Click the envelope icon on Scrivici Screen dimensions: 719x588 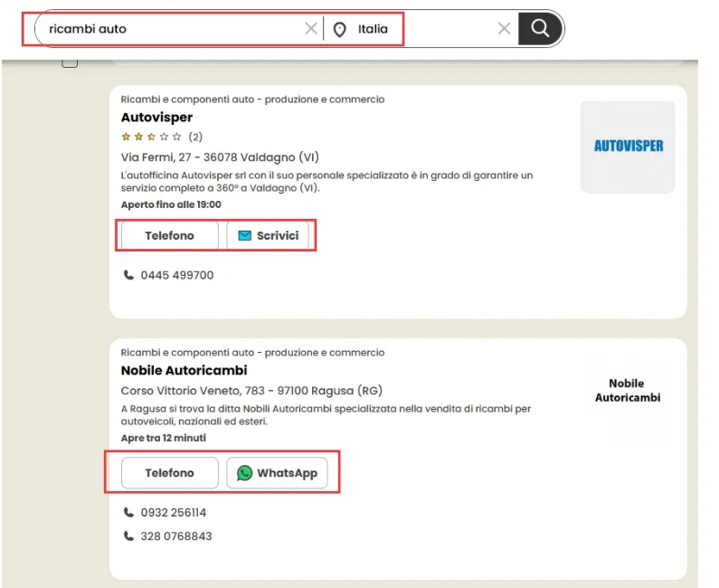point(244,236)
